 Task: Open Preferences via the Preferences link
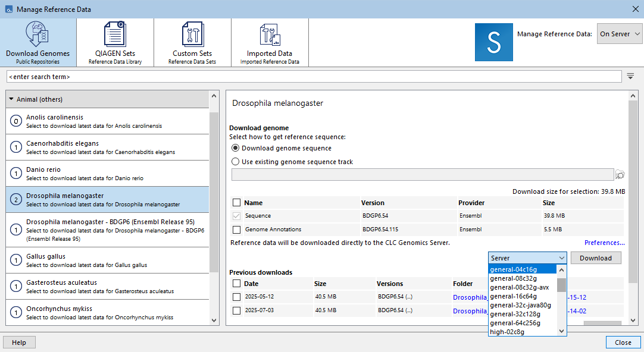[x=604, y=243]
